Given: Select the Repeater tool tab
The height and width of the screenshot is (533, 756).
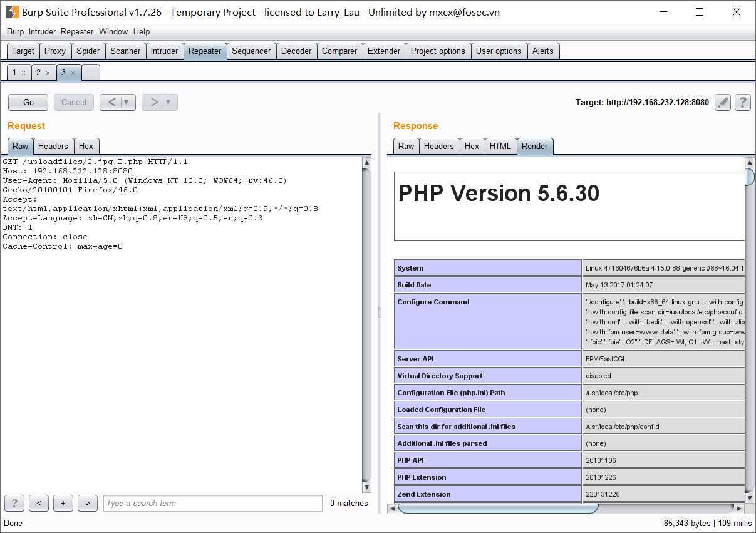Looking at the screenshot, I should (205, 51).
